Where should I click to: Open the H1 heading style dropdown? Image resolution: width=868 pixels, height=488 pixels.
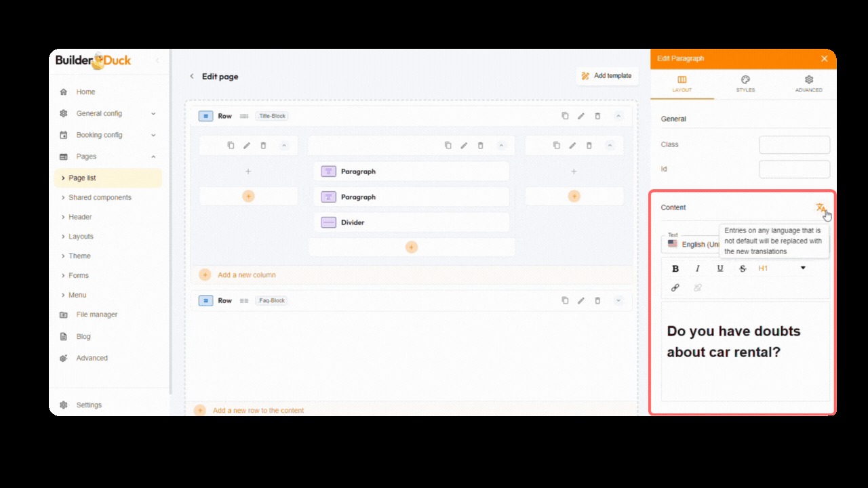[x=782, y=268]
